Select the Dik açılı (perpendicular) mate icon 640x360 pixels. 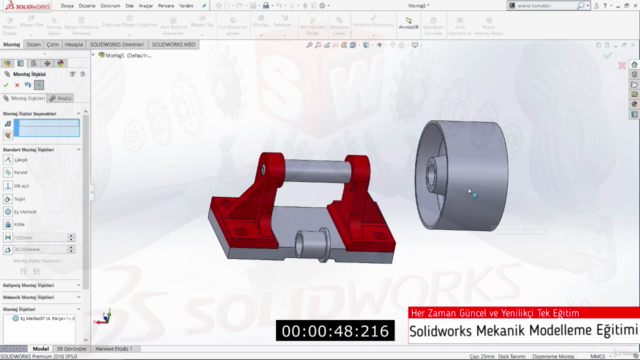click(8, 185)
